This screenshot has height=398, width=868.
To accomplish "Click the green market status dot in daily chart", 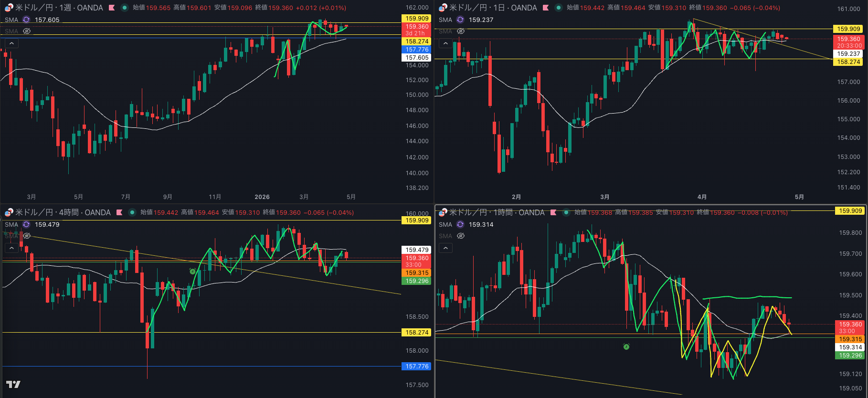I will click(558, 8).
